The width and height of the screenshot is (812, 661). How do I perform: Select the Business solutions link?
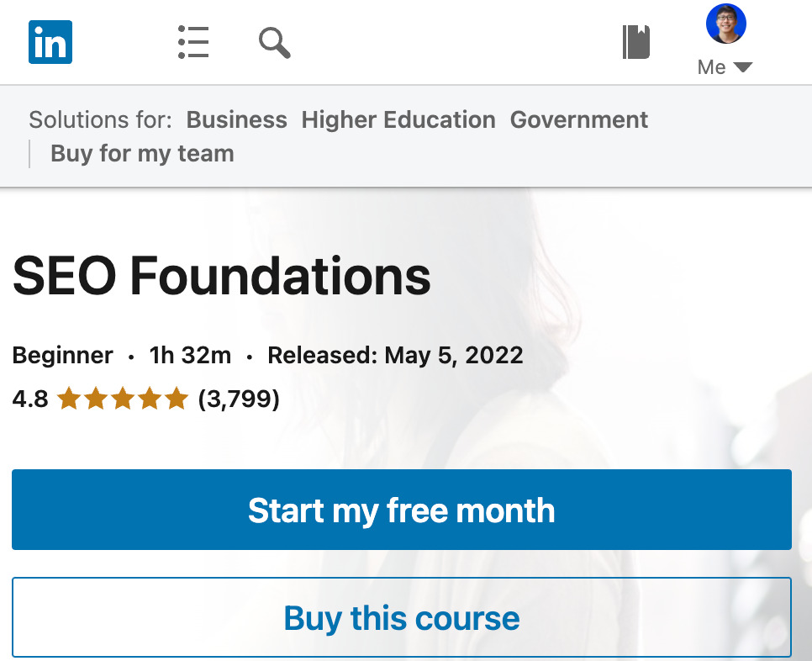(x=236, y=119)
